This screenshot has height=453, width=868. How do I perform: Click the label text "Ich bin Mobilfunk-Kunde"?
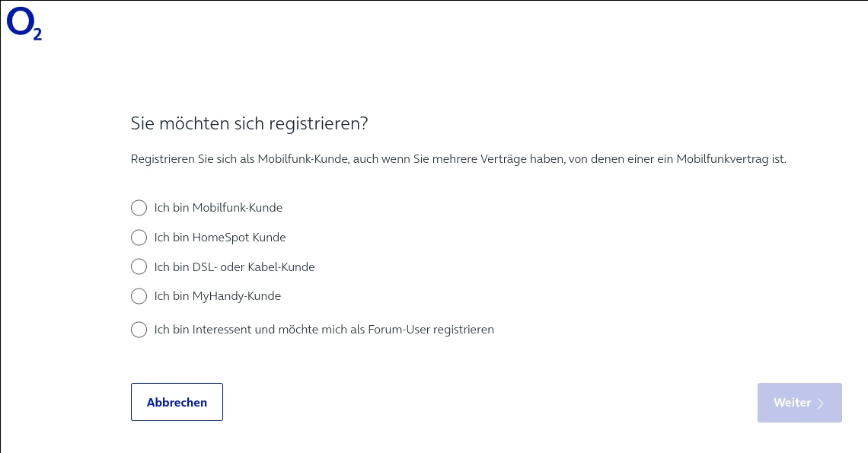coord(218,208)
